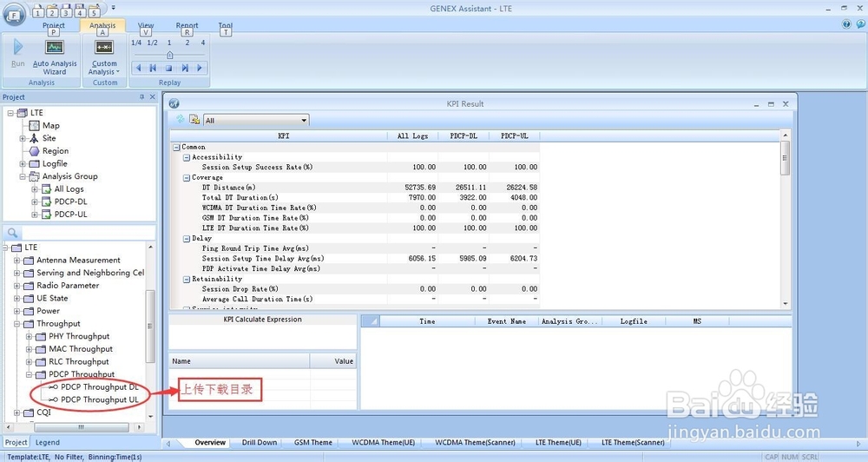The height and width of the screenshot is (462, 868).
Task: Expand the MAC Throughput folder
Action: click(x=29, y=350)
